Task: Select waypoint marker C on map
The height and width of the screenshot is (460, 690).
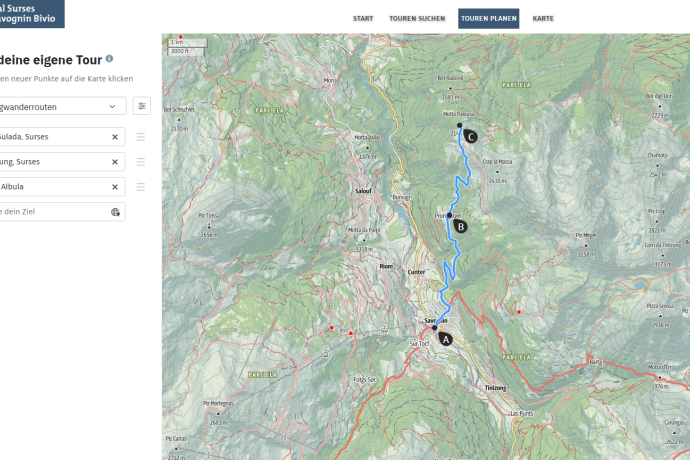Action: tap(471, 137)
